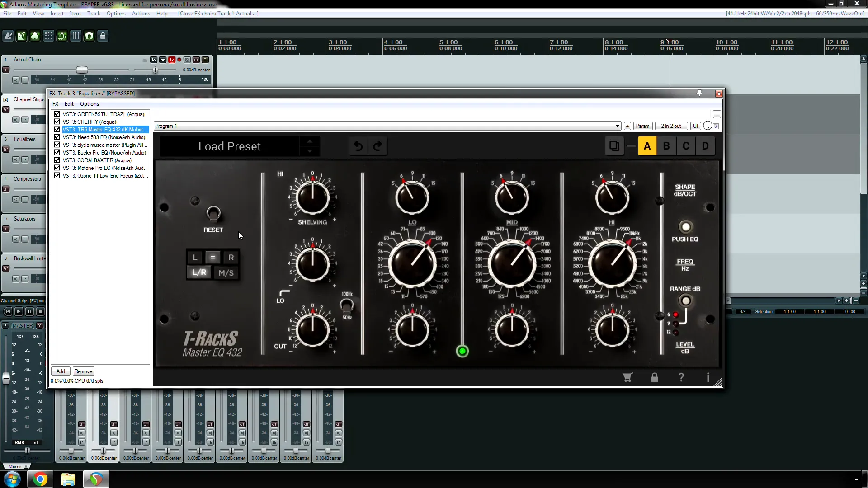Select the L channel button
The width and height of the screenshot is (868, 488).
pyautogui.click(x=195, y=258)
